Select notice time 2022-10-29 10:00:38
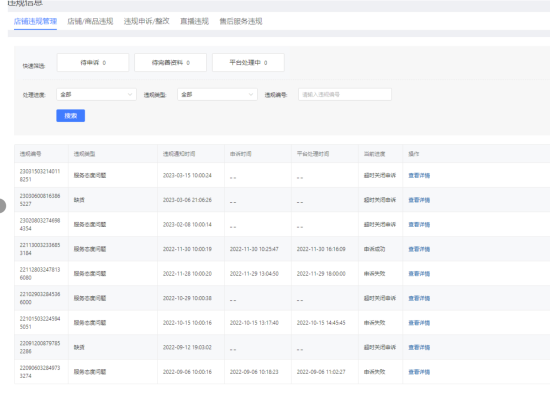 coord(187,298)
